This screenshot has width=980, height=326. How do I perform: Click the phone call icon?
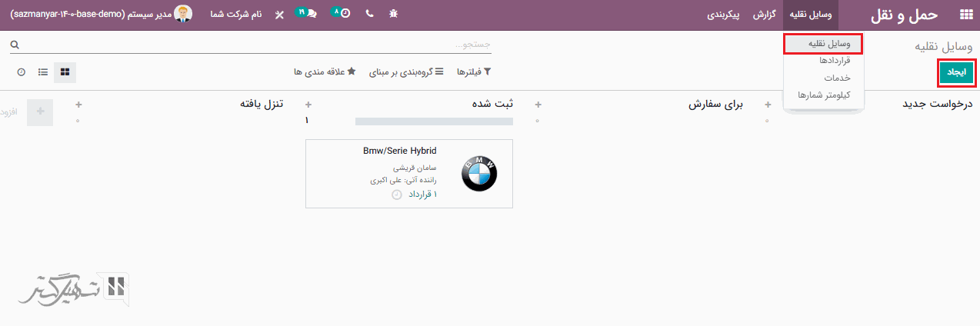(x=369, y=15)
